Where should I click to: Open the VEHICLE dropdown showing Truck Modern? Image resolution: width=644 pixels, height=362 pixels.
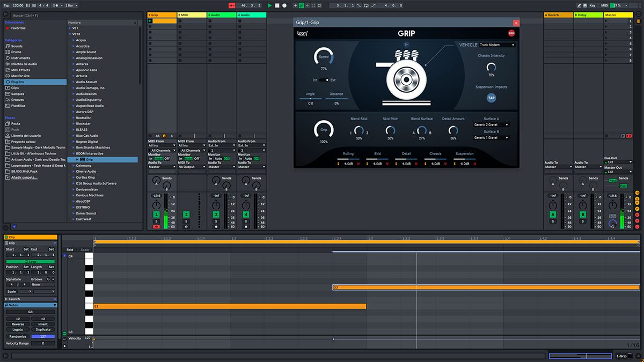click(x=497, y=45)
